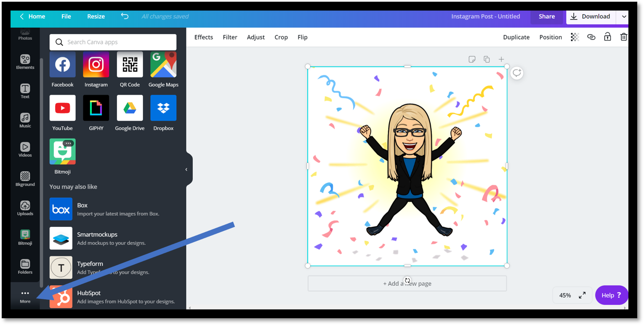Viewport: 644px width, 325px height.
Task: Focus the Search Canva apps field
Action: (113, 42)
